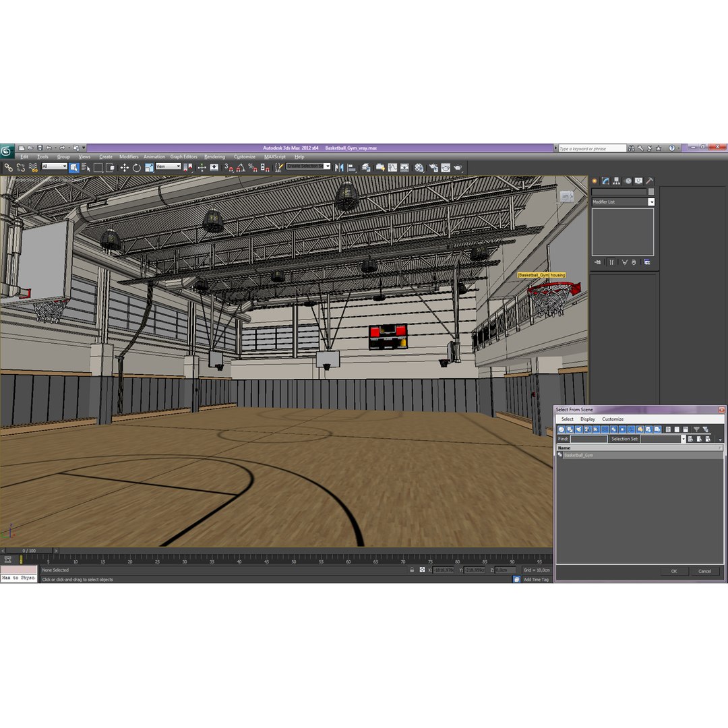Screen dimensions: 728x728
Task: Open Select by Name list icon
Action: coord(86,168)
